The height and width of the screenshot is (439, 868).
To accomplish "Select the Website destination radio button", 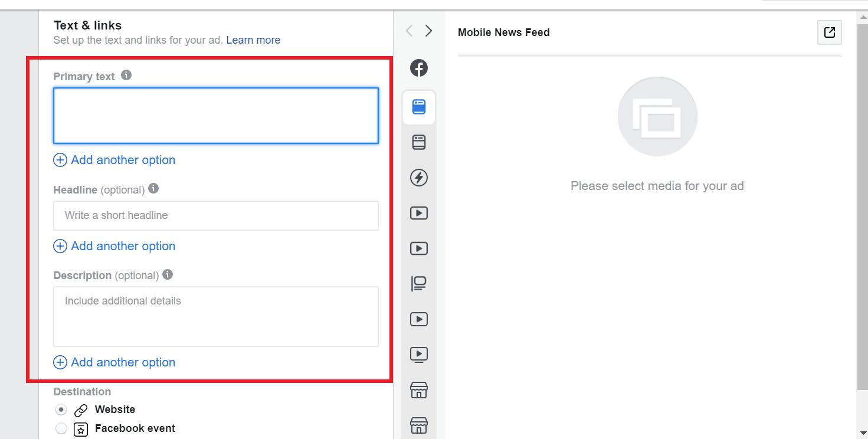I will (61, 409).
